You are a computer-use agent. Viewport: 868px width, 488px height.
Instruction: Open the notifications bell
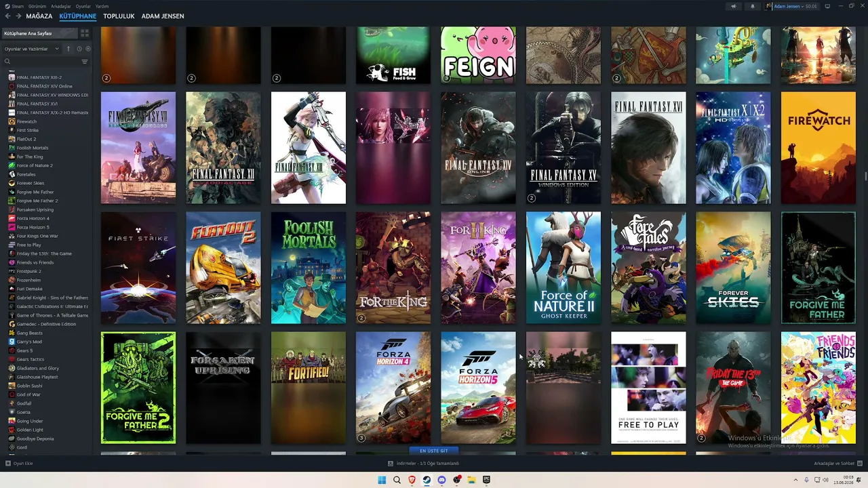tap(752, 6)
